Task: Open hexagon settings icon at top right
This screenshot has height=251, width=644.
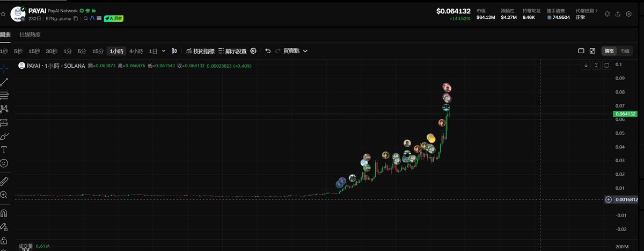Action: click(x=629, y=14)
